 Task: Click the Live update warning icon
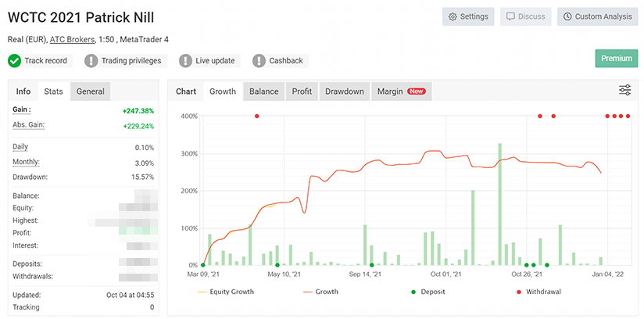point(185,61)
